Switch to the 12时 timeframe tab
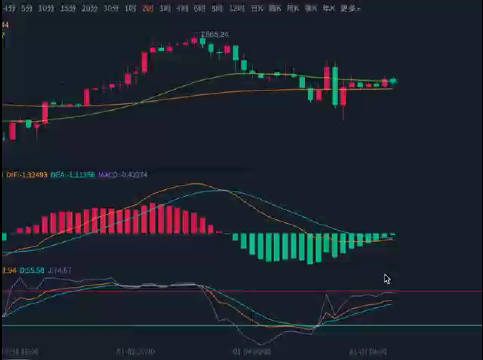Image resolution: width=483 pixels, height=360 pixels. pos(237,9)
